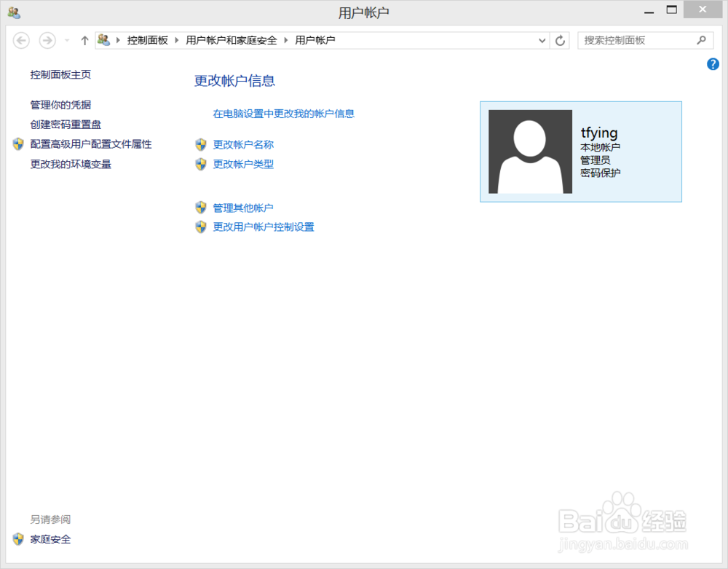Close the 用户帐户 window
This screenshot has height=569, width=728.
tap(703, 9)
